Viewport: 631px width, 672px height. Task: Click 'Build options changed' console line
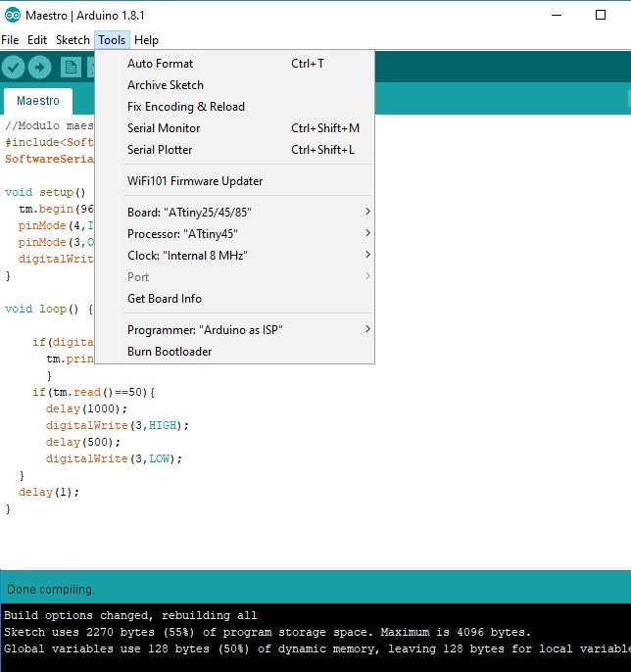(130, 615)
